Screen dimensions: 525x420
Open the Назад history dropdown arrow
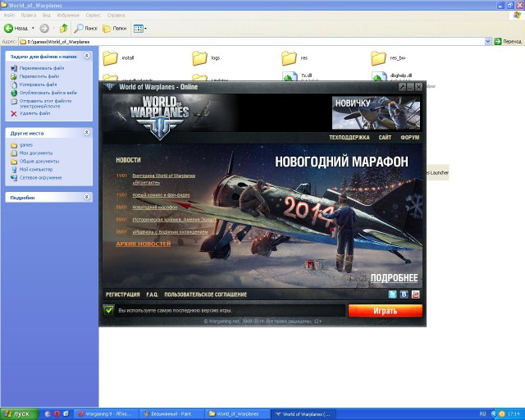pyautogui.click(x=33, y=29)
